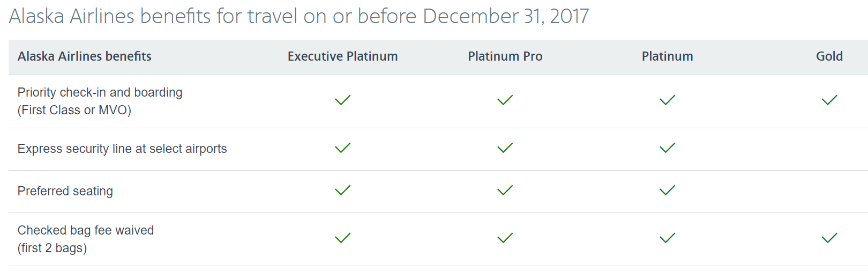Select the Executive Platinum column header
This screenshot has width=868, height=278.
coord(342,56)
